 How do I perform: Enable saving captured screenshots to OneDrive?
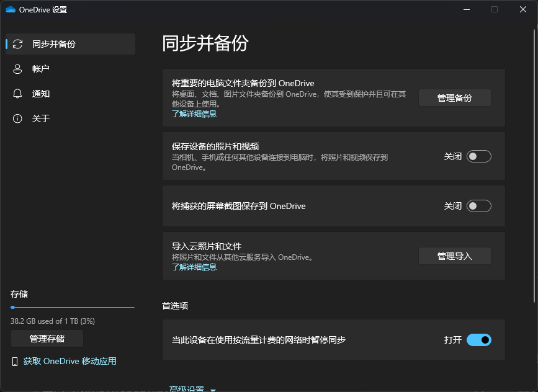coord(479,206)
